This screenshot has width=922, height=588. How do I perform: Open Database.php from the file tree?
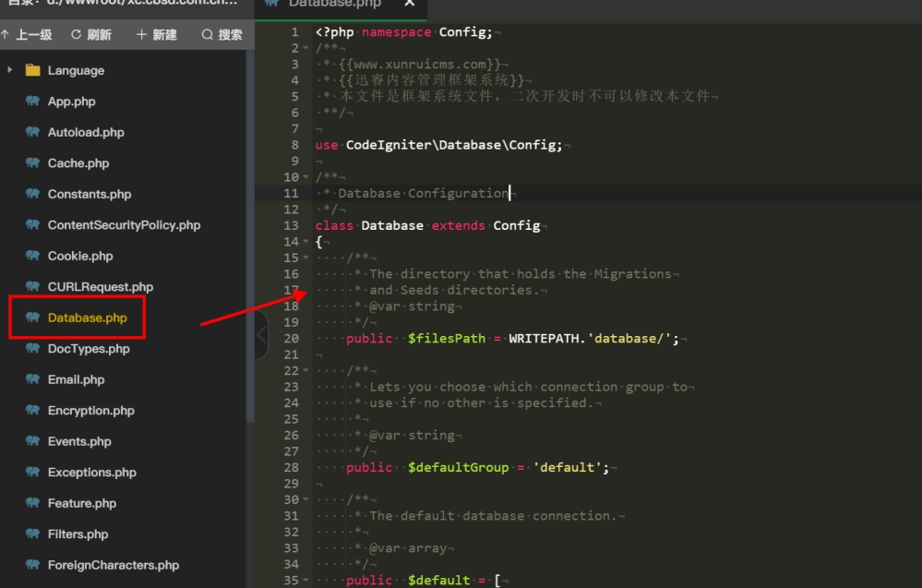coord(87,318)
